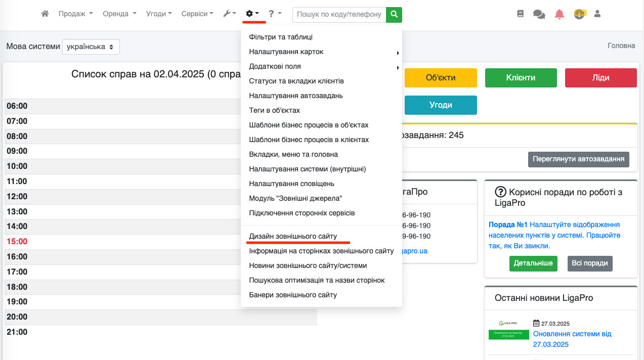Open the system language selector

click(x=91, y=47)
